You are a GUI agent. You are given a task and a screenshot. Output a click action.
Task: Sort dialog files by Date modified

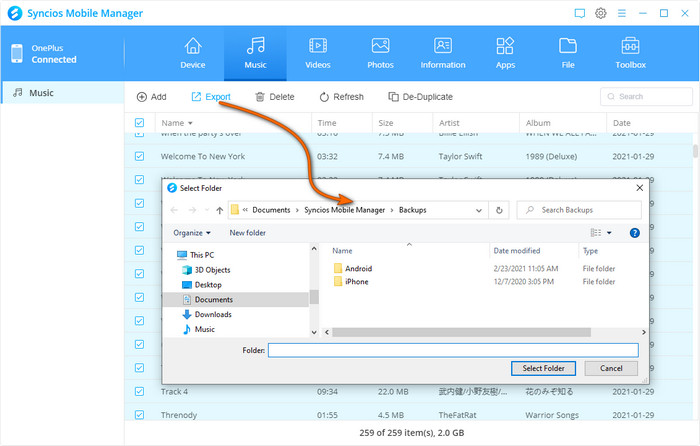tap(517, 251)
